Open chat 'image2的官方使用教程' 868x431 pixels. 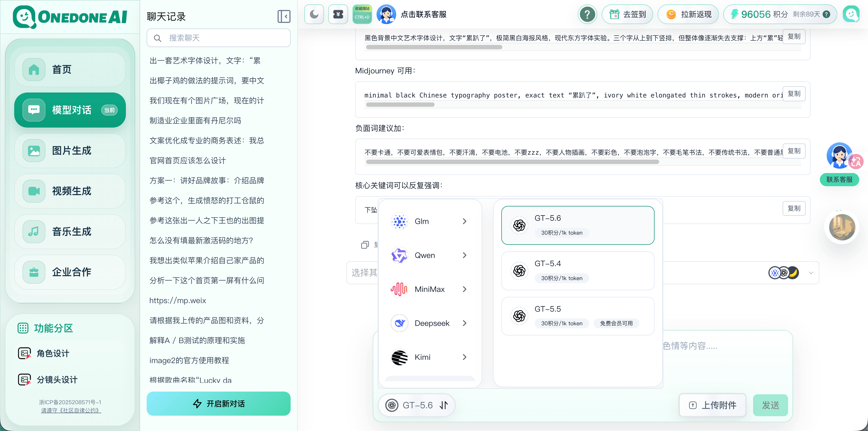189,360
